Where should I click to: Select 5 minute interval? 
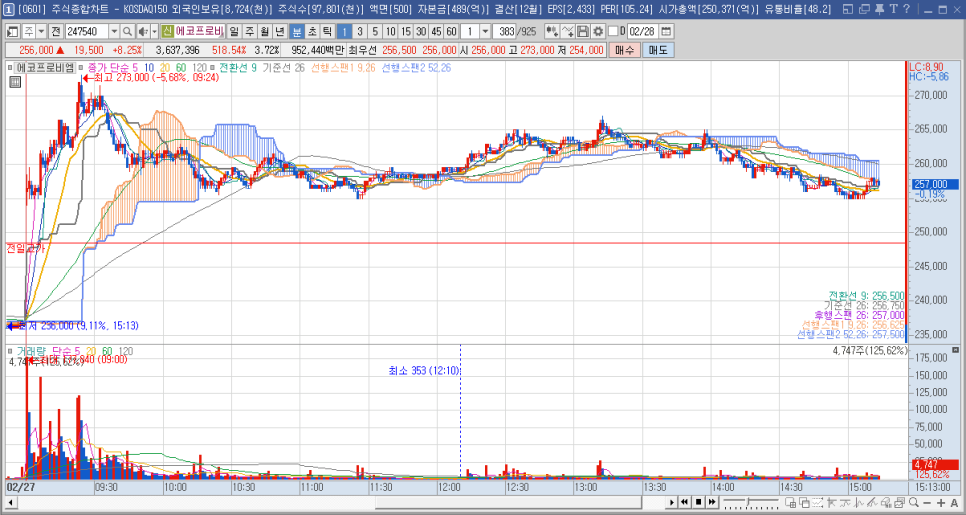click(x=375, y=31)
